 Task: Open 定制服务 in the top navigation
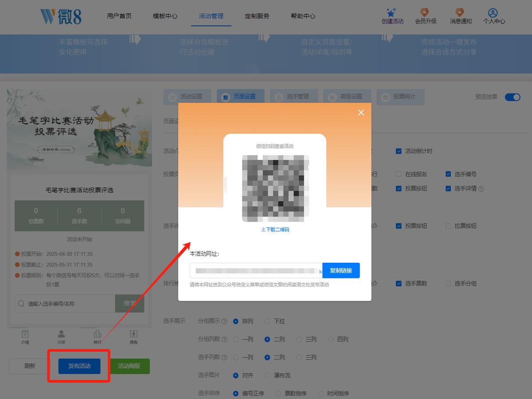click(x=257, y=16)
